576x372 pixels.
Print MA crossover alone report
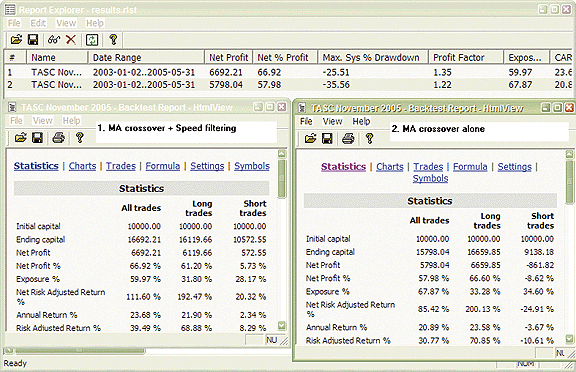coord(348,138)
